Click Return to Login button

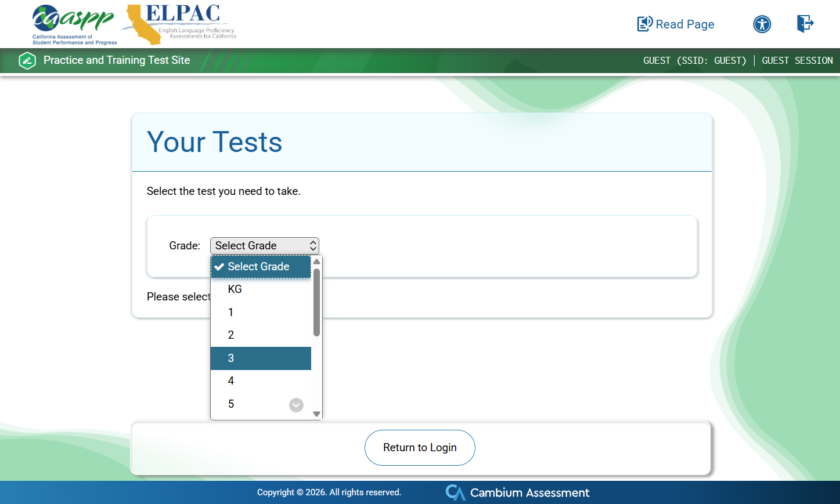420,448
